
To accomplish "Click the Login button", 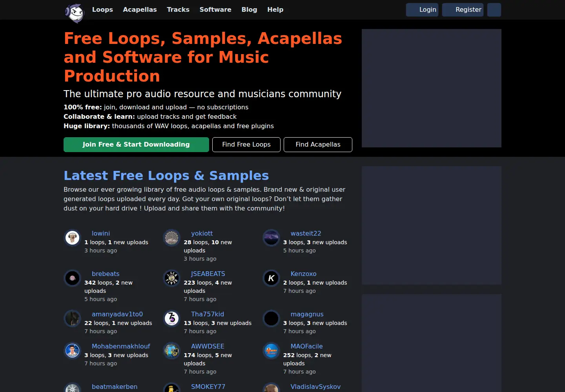I will [x=422, y=10].
